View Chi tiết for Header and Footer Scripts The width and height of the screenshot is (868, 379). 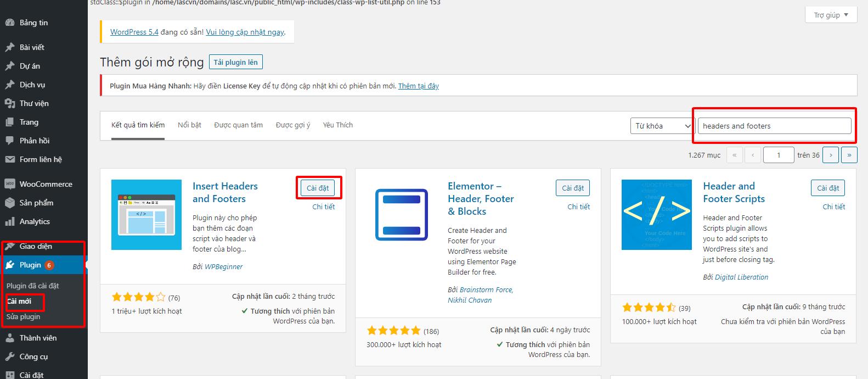(833, 207)
